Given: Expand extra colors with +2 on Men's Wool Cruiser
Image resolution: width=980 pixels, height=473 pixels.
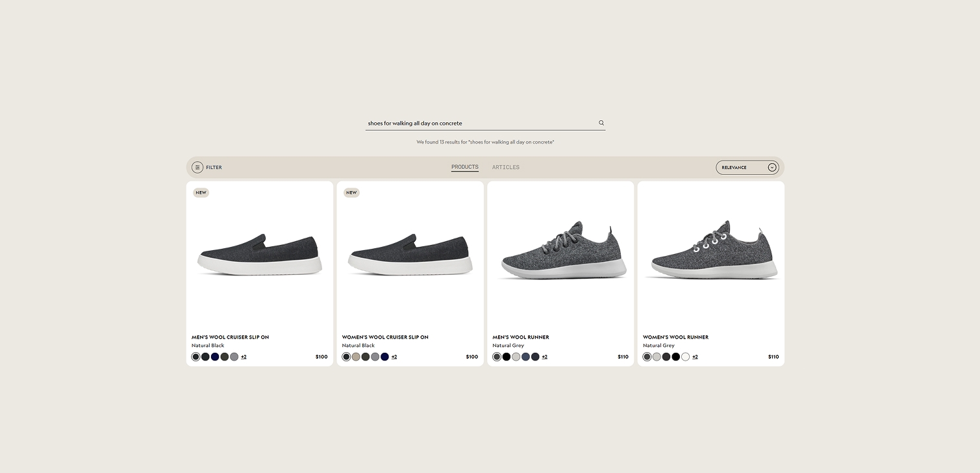Looking at the screenshot, I should [x=244, y=357].
